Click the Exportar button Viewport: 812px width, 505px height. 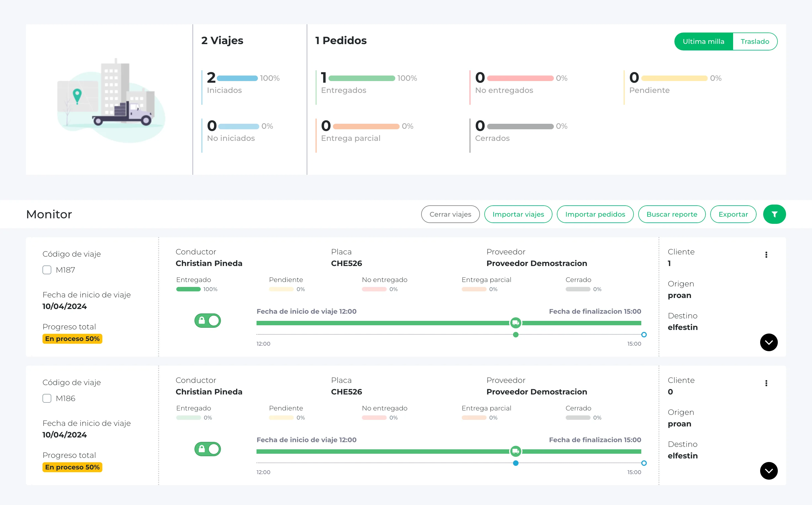click(733, 214)
